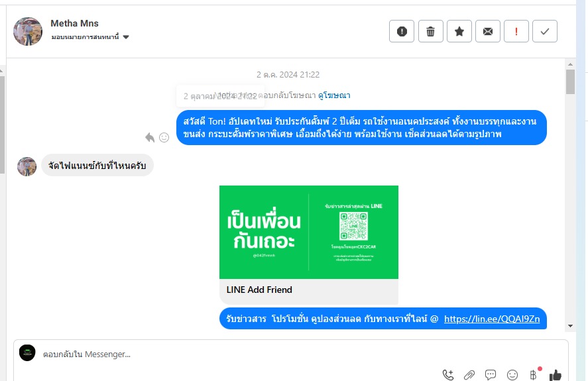Open the phone call request icon
588x381 pixels.
(447, 374)
